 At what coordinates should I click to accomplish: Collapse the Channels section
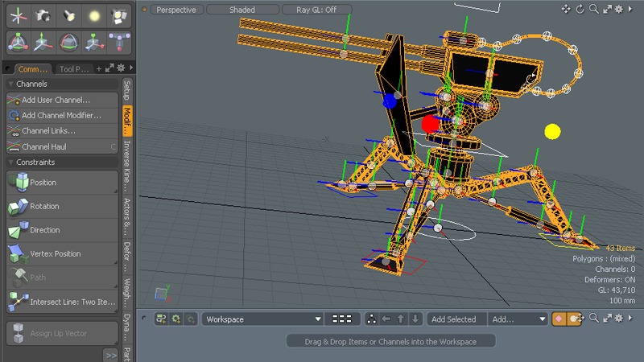tap(11, 84)
